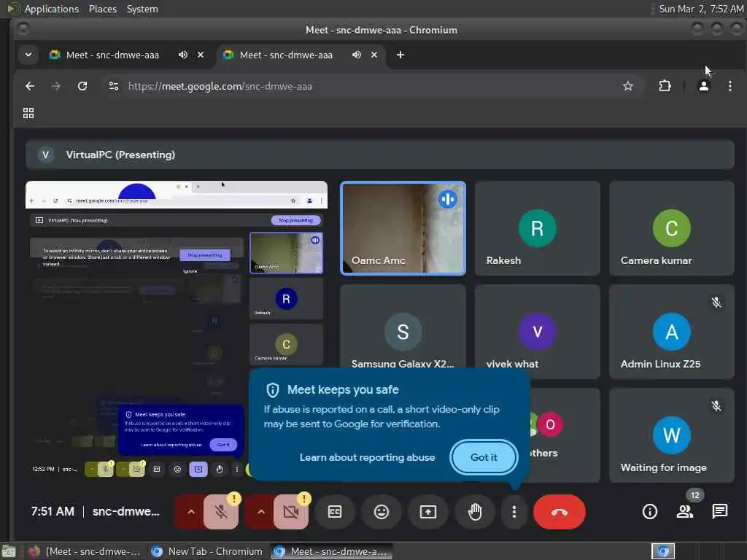Viewport: 747px width, 560px height.
Task: Select Waiting for image participant tile
Action: [x=672, y=435]
